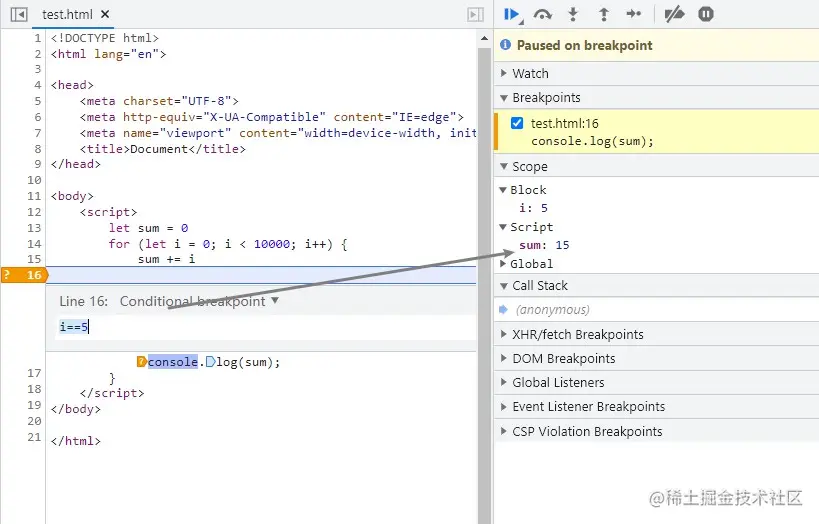Deactivate all breakpoints
This screenshot has height=524, width=819.
pos(674,14)
